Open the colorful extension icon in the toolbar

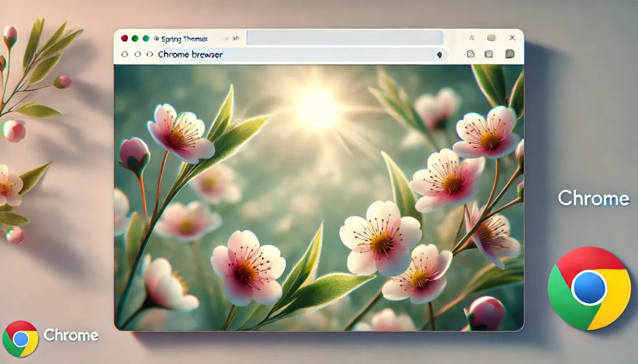coord(491,37)
